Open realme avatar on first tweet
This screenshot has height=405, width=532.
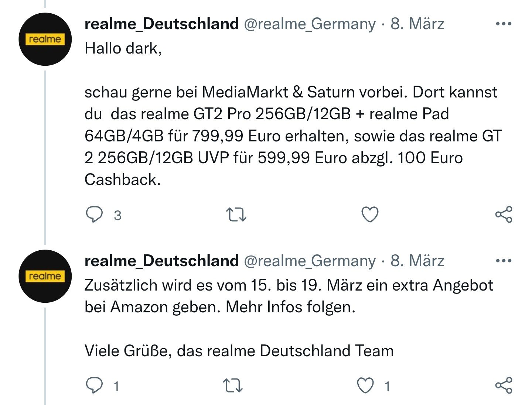pos(45,39)
